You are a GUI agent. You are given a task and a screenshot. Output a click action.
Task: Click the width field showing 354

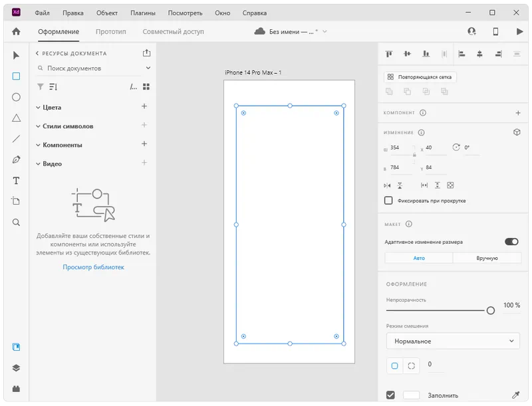pyautogui.click(x=400, y=148)
